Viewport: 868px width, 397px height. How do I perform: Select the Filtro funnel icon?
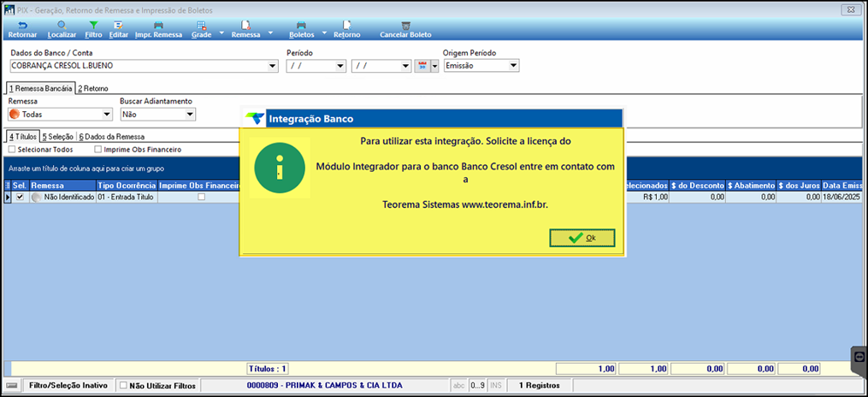[x=93, y=26]
